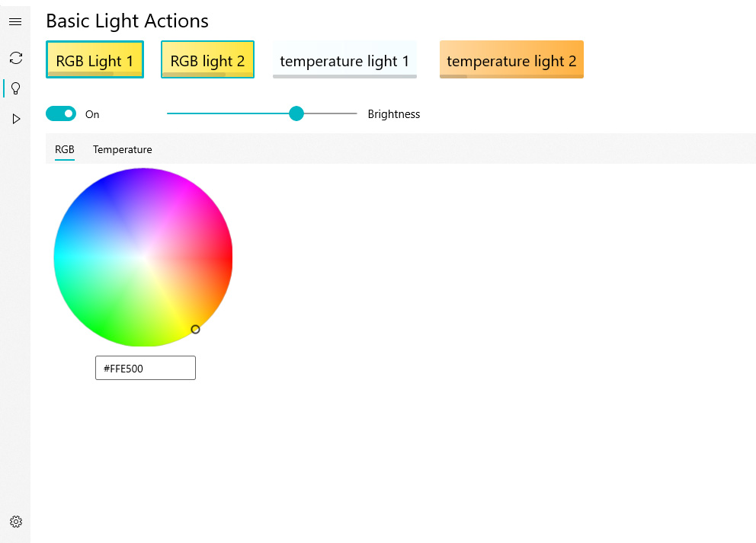
Task: Open settings via the gear icon
Action: (x=15, y=522)
